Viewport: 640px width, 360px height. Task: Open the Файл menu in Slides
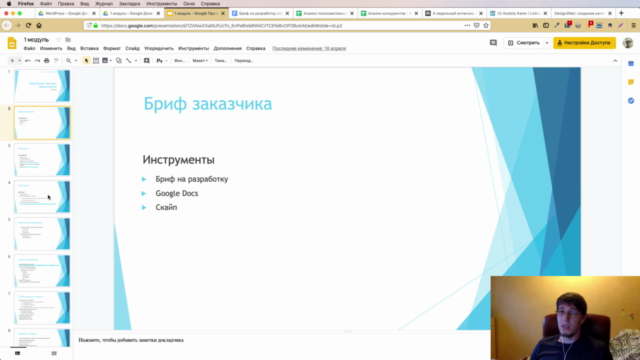[x=29, y=48]
